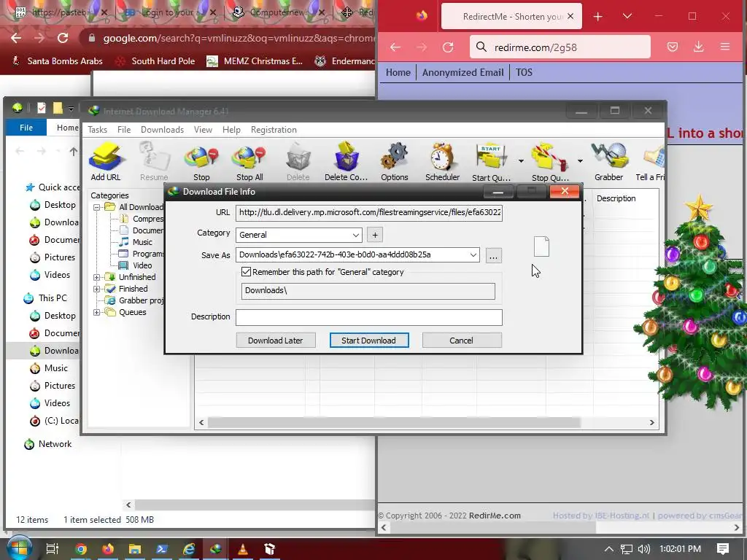Open South Hard Pole bookmark in Chrome

(155, 61)
